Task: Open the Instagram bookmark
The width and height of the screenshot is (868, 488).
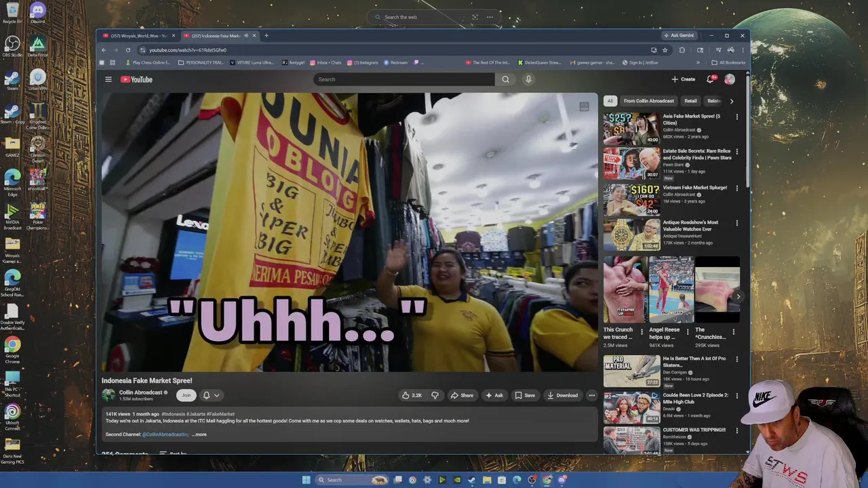Action: pos(363,62)
